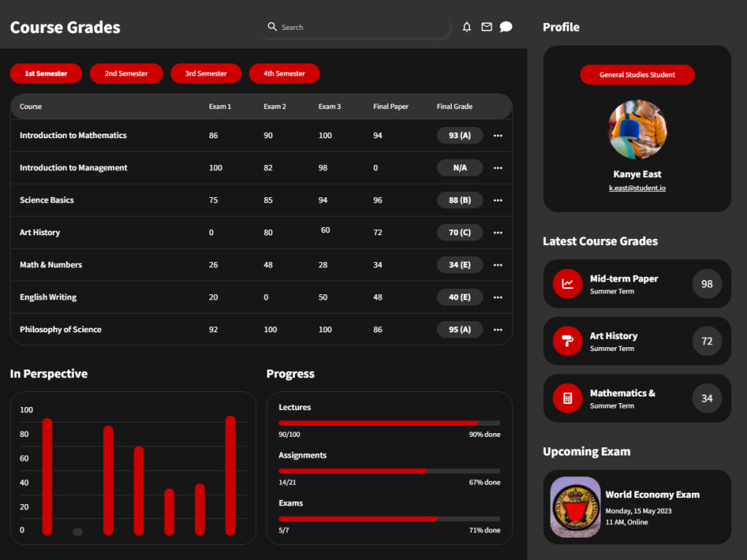Click the Mathematics calculator icon

(x=568, y=398)
